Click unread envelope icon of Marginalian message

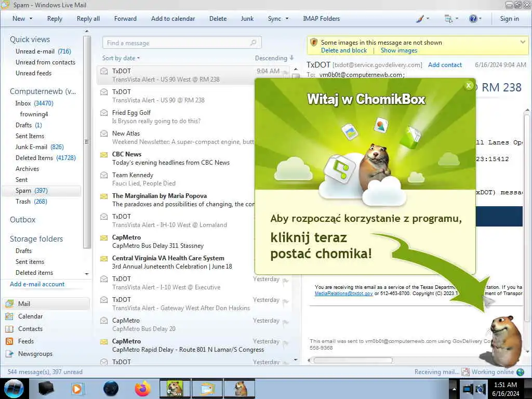pyautogui.click(x=104, y=196)
